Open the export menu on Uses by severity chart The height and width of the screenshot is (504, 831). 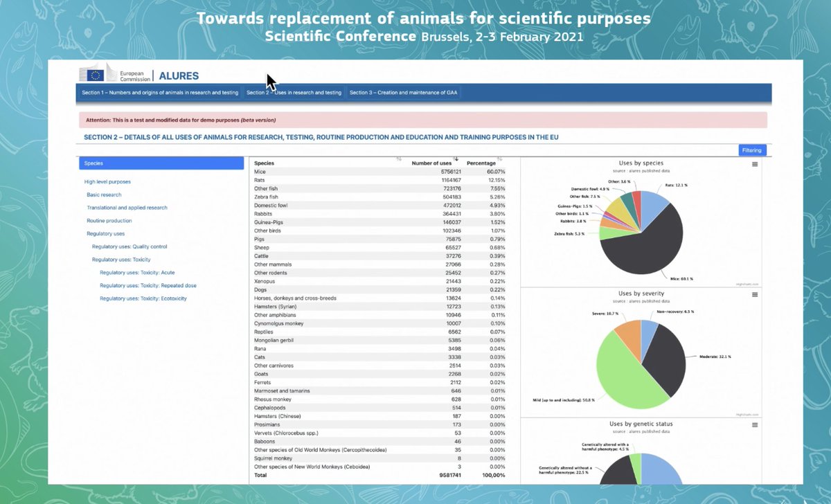pyautogui.click(x=753, y=293)
